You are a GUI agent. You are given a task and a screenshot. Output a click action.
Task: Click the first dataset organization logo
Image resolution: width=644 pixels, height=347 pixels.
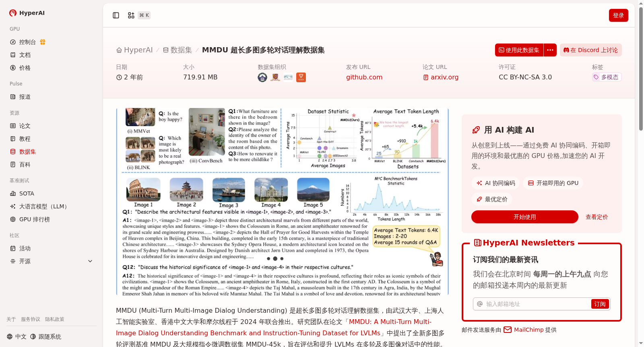pos(262,77)
